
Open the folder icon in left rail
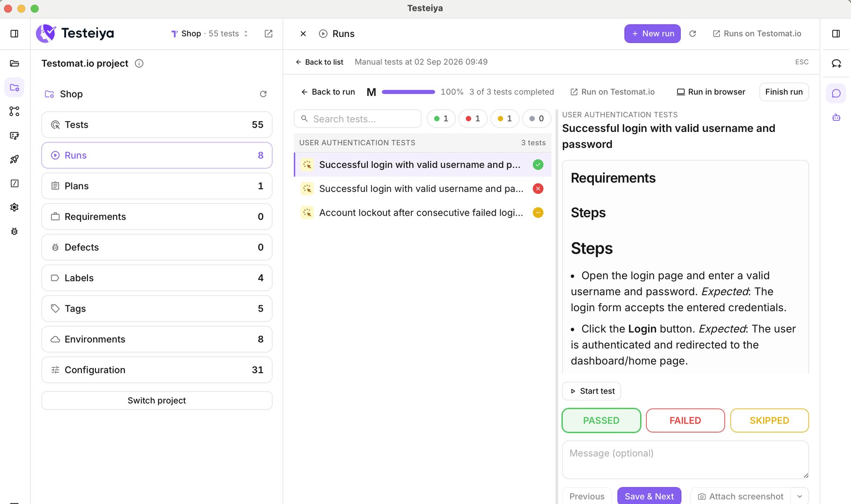pyautogui.click(x=14, y=63)
